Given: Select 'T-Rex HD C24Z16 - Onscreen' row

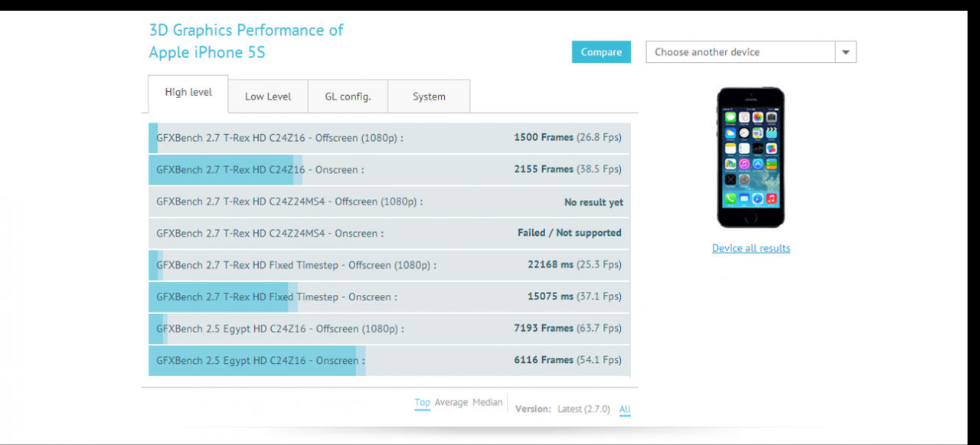Looking at the screenshot, I should [389, 169].
